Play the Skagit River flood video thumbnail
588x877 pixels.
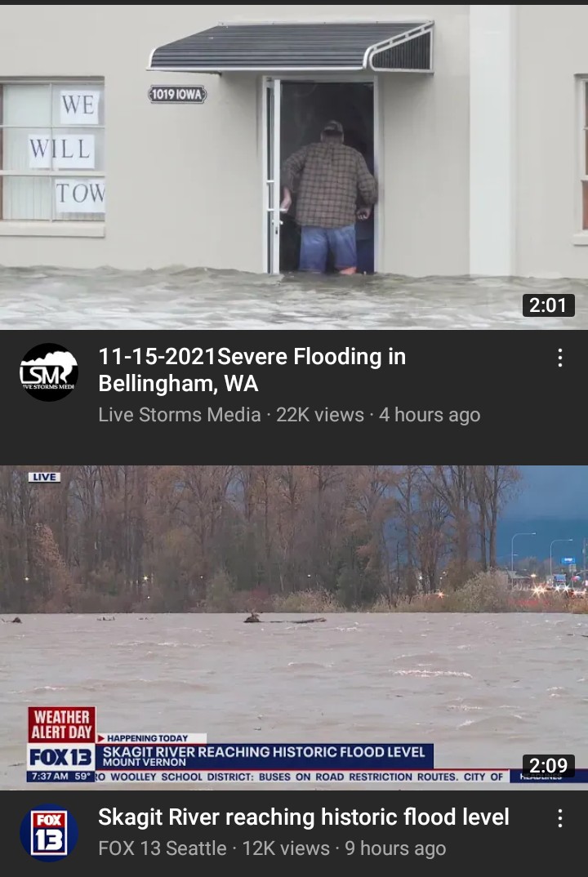[x=294, y=628]
